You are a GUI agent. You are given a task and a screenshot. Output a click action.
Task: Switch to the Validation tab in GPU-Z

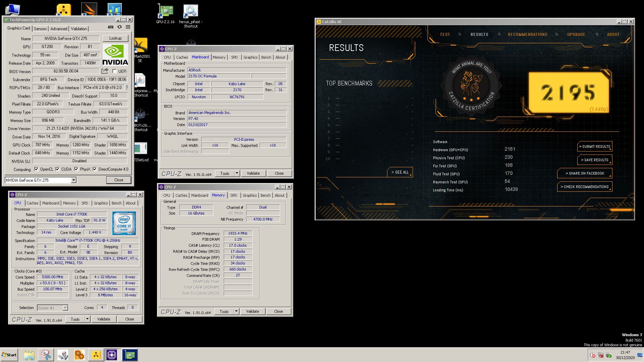click(79, 29)
